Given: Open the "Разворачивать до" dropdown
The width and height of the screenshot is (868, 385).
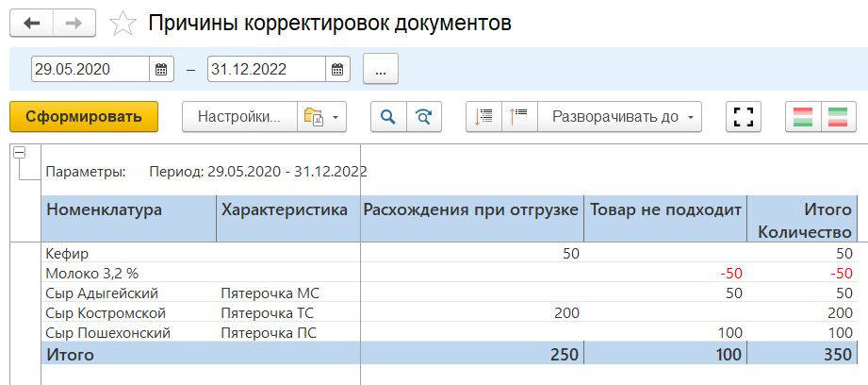Looking at the screenshot, I should pyautogui.click(x=626, y=117).
